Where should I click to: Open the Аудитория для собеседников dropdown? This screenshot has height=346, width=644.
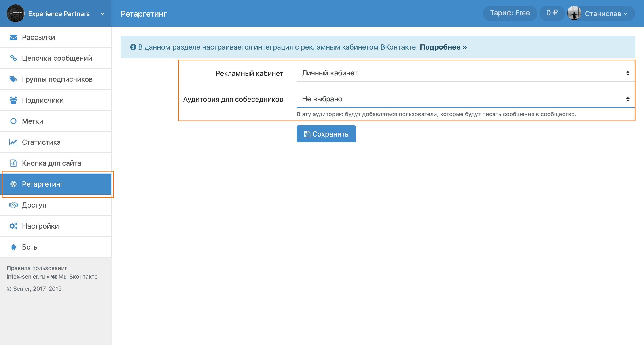[x=465, y=99]
